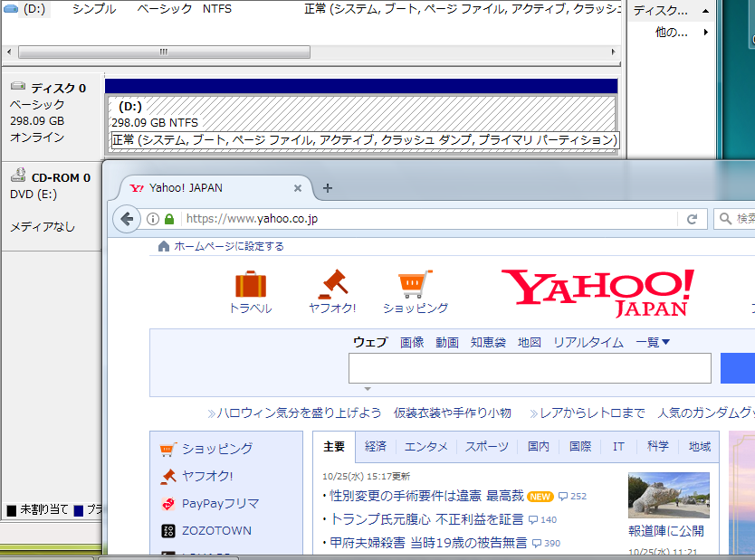
Task: Select the 国際 news tab
Action: pyautogui.click(x=580, y=447)
